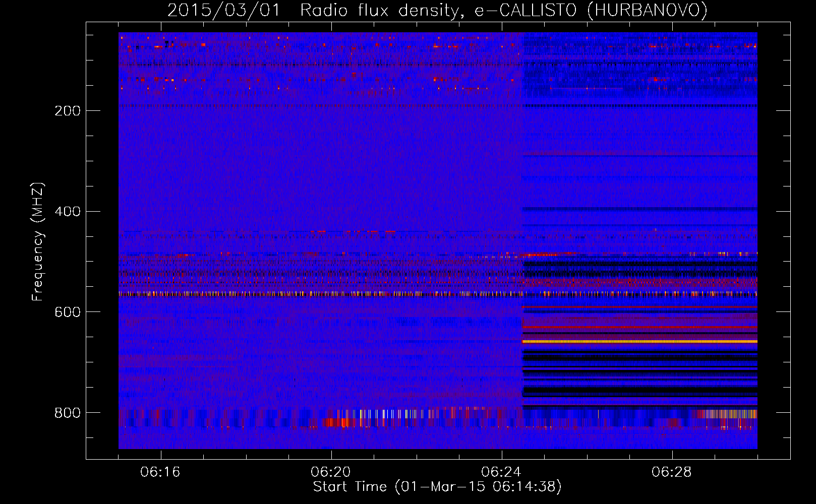Click the 600 frequency tick label
Image resolution: width=816 pixels, height=504 pixels.
(x=68, y=312)
